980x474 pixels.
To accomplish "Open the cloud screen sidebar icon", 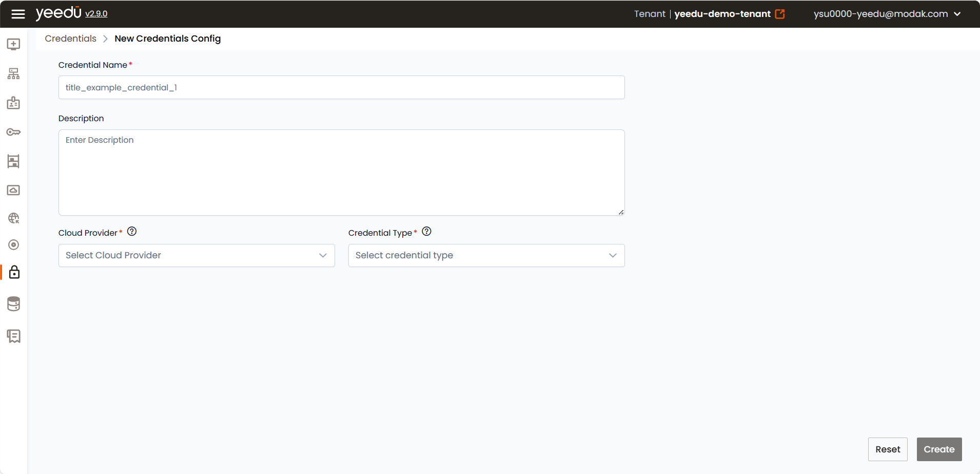I will tap(14, 190).
